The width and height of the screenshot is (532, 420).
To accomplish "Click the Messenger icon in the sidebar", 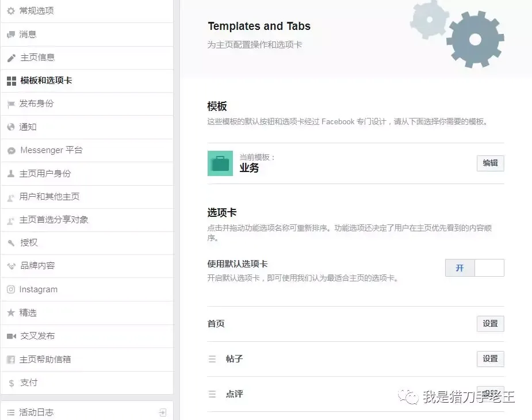I will point(12,150).
